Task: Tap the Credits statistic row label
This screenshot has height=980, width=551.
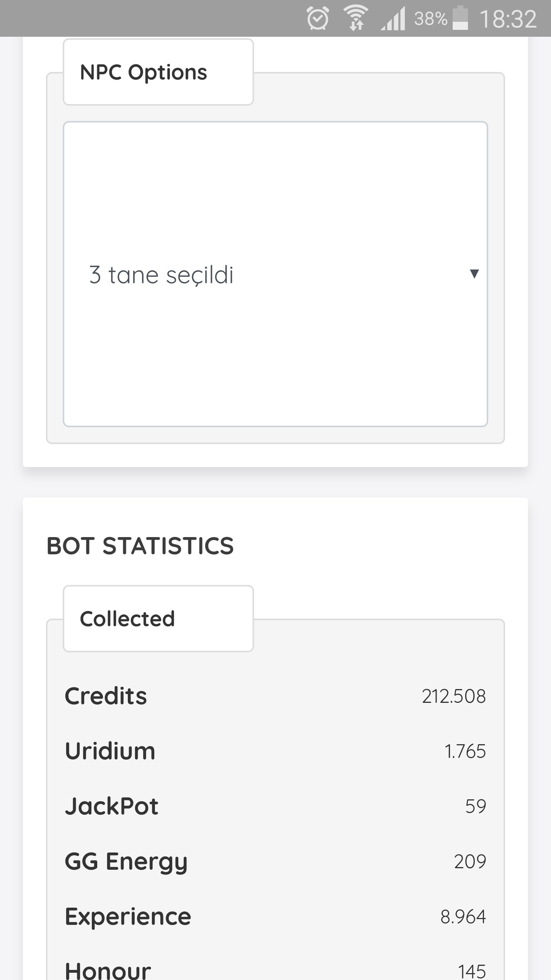Action: 106,696
